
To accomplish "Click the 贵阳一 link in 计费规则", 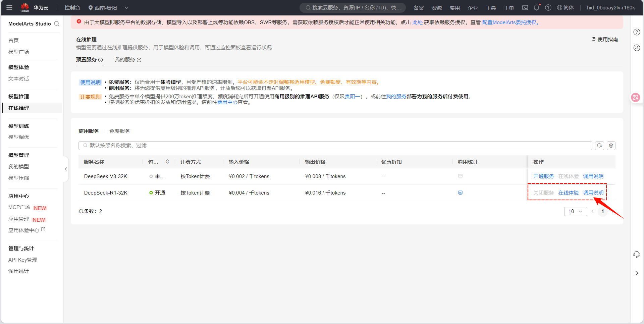I will [x=353, y=97].
